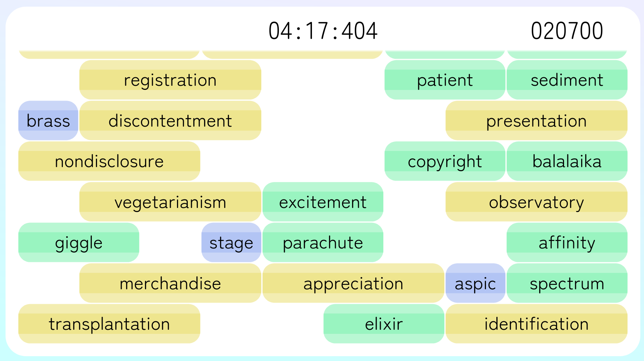644x361 pixels.
Task: Click the "identification" word tile
Action: 536,324
